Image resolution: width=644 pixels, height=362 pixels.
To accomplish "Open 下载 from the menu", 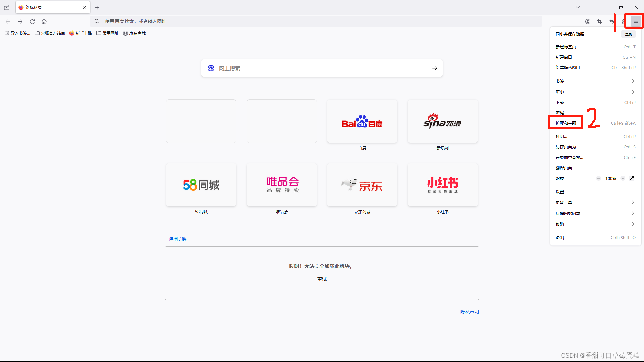I will [x=595, y=102].
